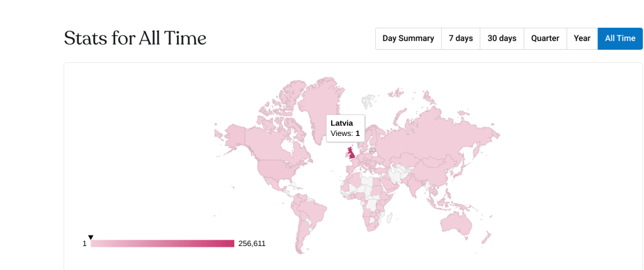Viewport: 644px width, 270px height.
Task: Switch to the Day Summary tab
Action: pyautogui.click(x=408, y=38)
